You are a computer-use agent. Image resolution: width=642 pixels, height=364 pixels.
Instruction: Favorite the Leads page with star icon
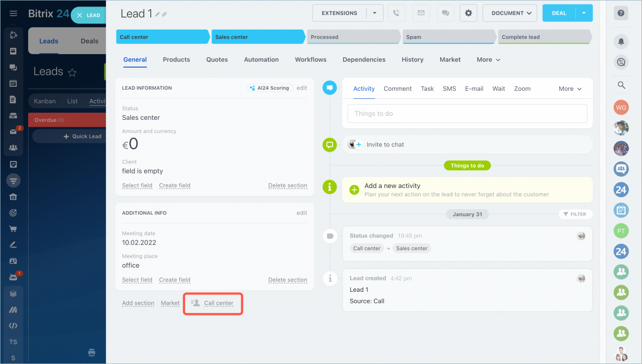pos(72,72)
